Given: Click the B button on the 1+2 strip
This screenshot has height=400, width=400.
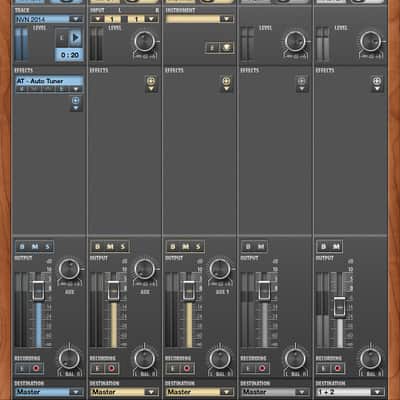Looking at the screenshot, I should 324,247.
